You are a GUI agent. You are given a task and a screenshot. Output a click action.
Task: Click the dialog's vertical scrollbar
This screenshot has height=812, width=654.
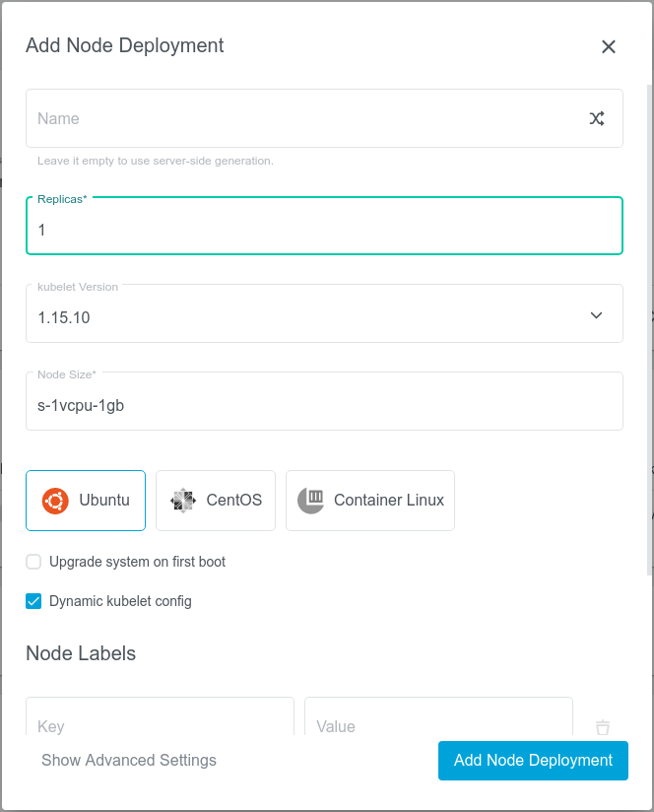pos(649,325)
